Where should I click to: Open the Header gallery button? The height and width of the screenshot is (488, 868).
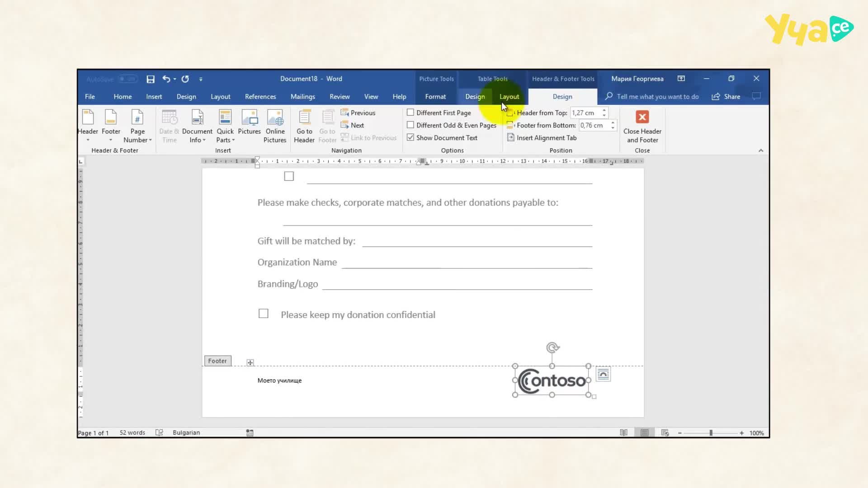[88, 126]
